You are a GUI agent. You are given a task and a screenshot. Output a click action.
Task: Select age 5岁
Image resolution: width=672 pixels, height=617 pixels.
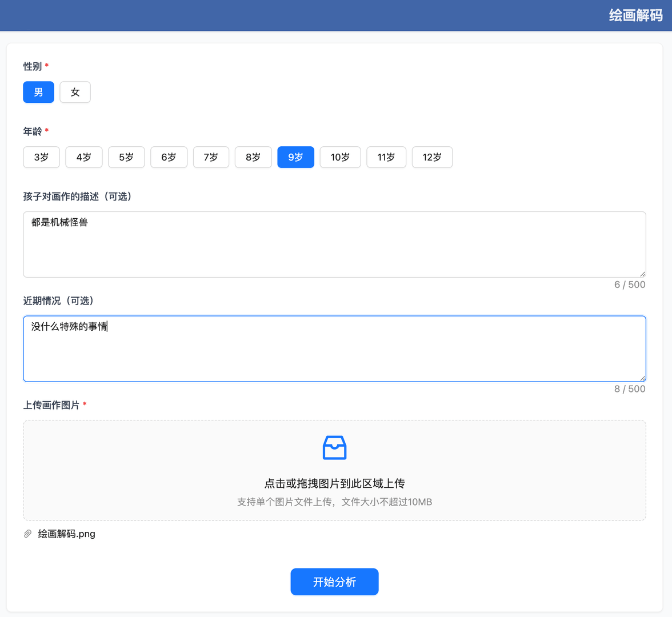point(126,157)
